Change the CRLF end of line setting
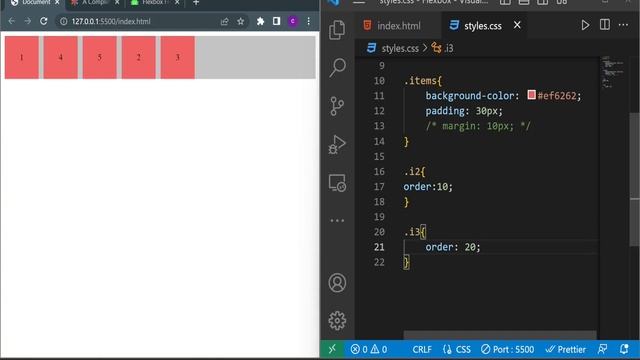This screenshot has height=360, width=640. tap(422, 349)
